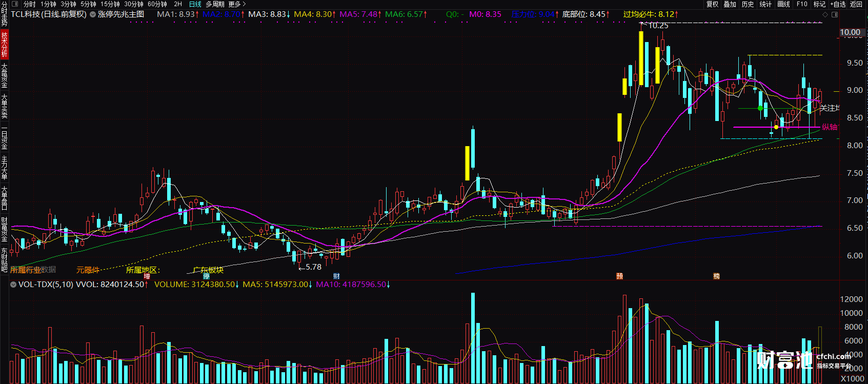Click the VOLUME: 3124380.50 value
The height and width of the screenshot is (384, 868).
196,285
